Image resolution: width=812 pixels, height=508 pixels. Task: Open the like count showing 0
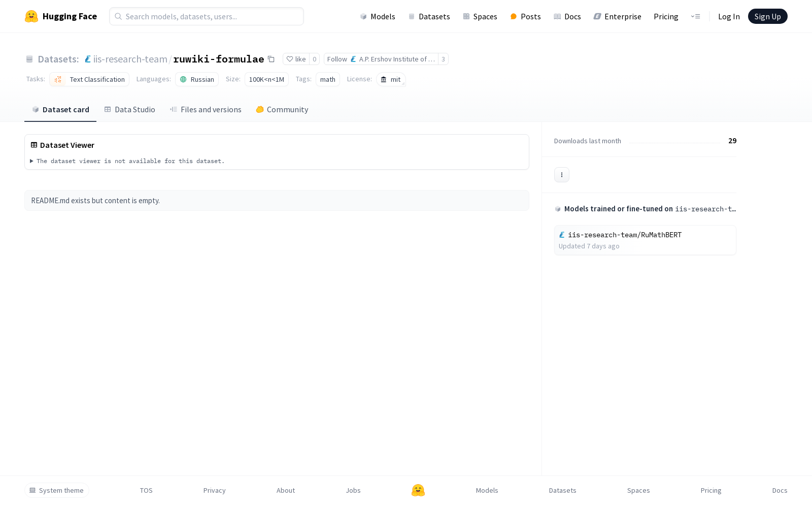tap(314, 59)
